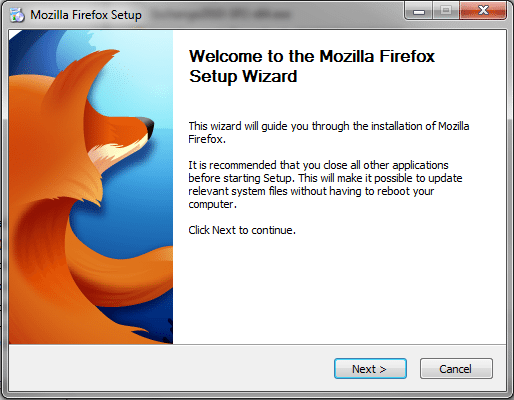Open the installer icon system menu
Viewport: 514px width, 400px height.
17,15
